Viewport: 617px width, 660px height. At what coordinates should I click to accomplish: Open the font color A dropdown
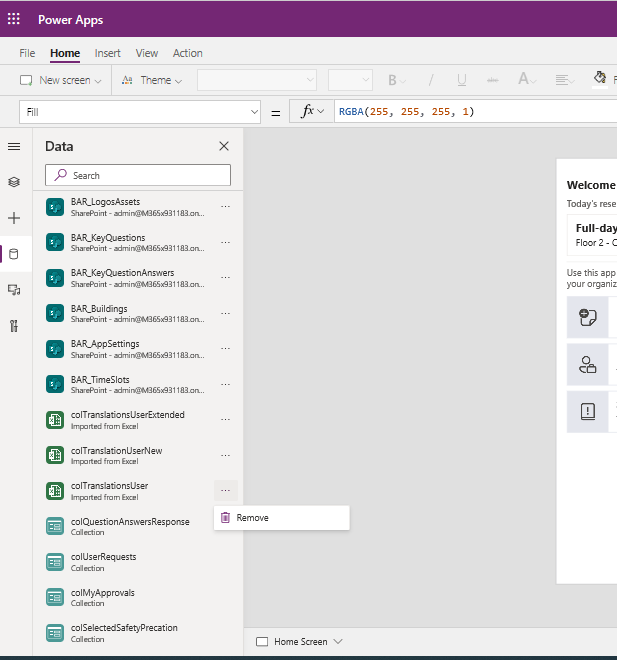tap(527, 79)
